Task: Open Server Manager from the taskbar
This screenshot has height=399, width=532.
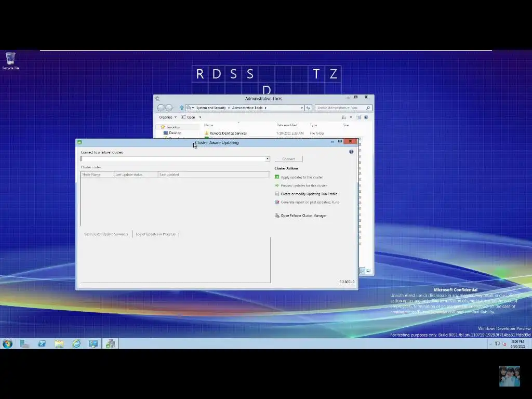Action: 24,344
